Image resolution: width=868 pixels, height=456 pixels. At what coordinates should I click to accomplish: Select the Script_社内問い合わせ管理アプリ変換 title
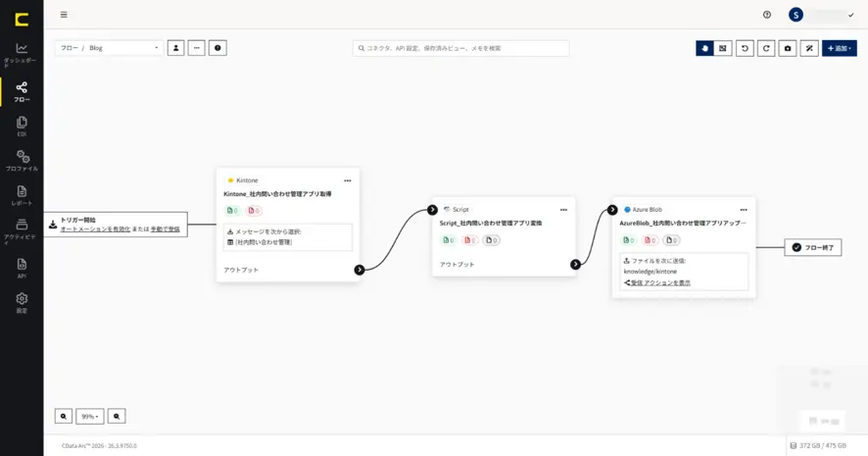point(491,224)
